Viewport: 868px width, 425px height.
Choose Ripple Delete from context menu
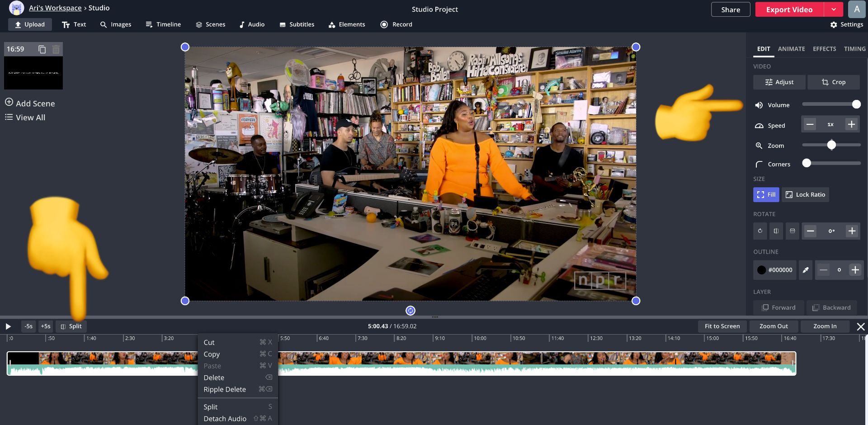point(225,389)
